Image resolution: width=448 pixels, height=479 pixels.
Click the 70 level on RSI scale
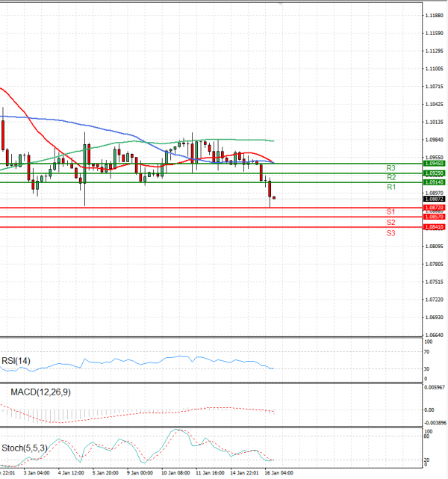pyautogui.click(x=426, y=352)
